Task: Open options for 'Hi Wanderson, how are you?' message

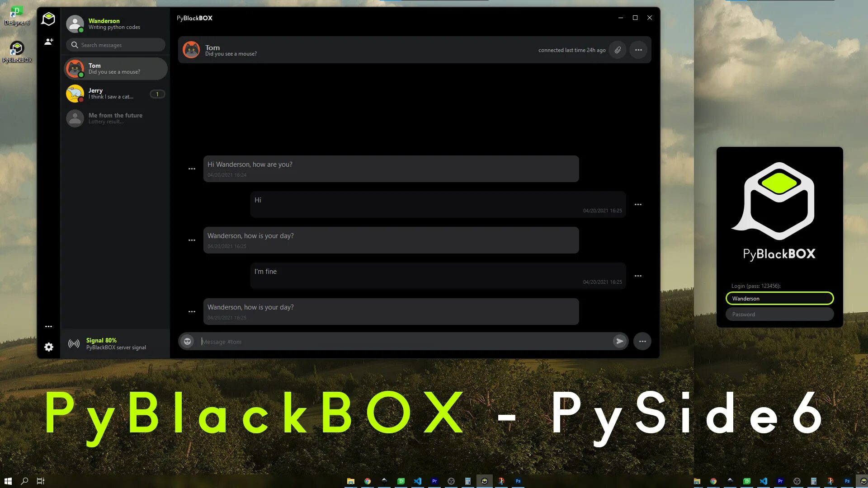Action: coord(192,169)
